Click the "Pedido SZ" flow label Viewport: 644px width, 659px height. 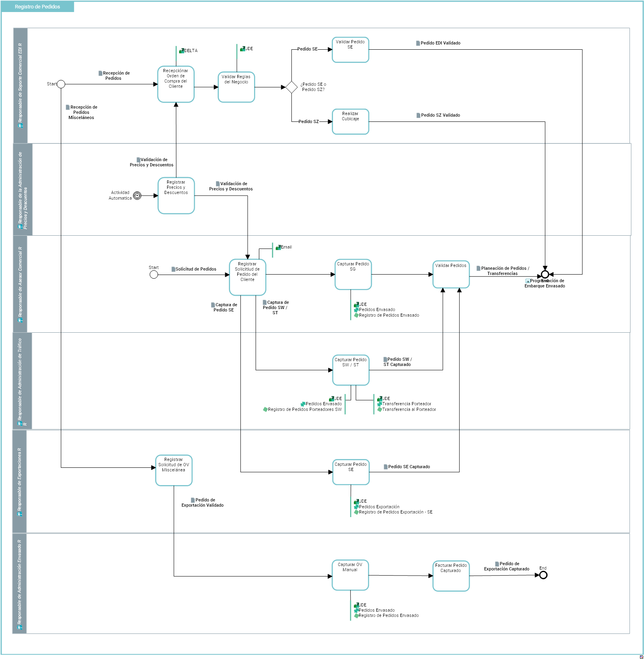pyautogui.click(x=309, y=121)
